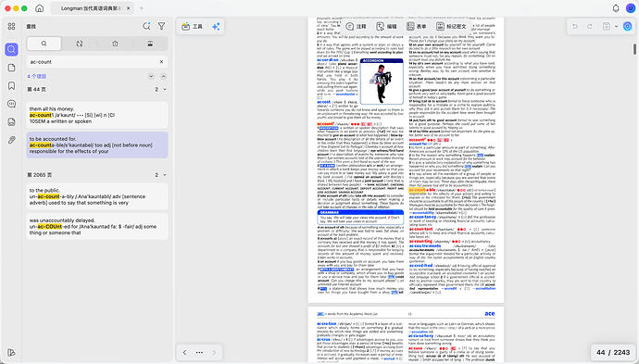Click the highlighted ac-count-a-ble entry in document
The height and width of the screenshot is (364, 639).
(x=421, y=190)
